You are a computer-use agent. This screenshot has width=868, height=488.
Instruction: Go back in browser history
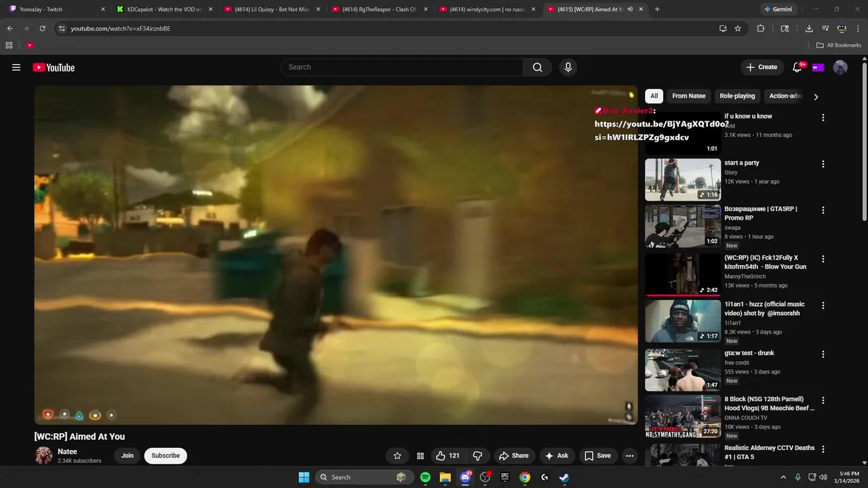(x=9, y=28)
